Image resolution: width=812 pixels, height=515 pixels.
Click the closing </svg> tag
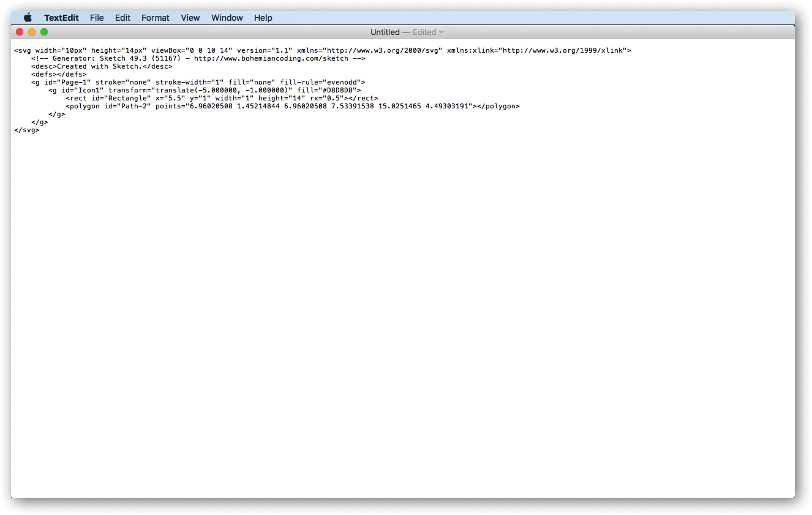point(27,130)
